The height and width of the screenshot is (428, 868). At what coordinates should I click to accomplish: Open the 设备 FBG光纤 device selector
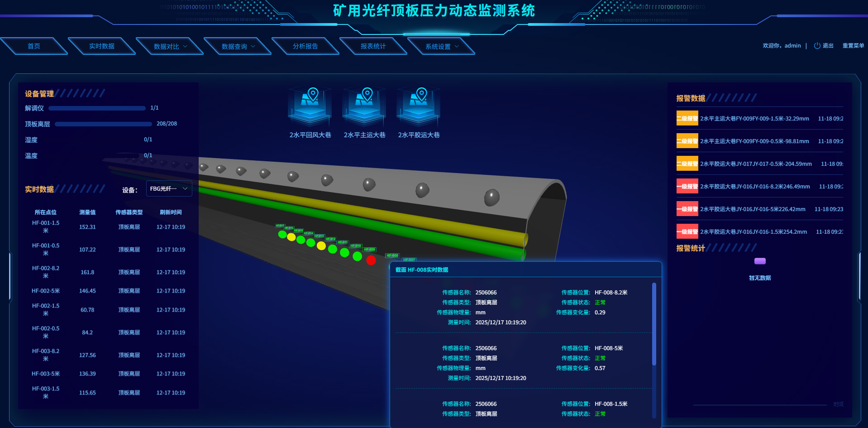coord(169,189)
